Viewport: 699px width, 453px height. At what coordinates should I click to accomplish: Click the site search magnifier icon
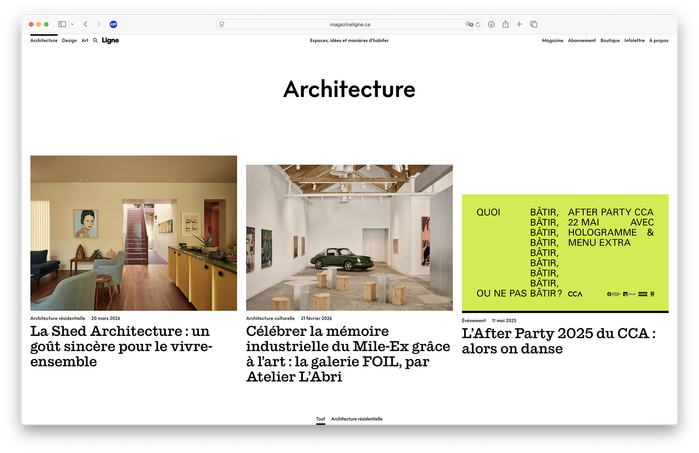tap(95, 41)
